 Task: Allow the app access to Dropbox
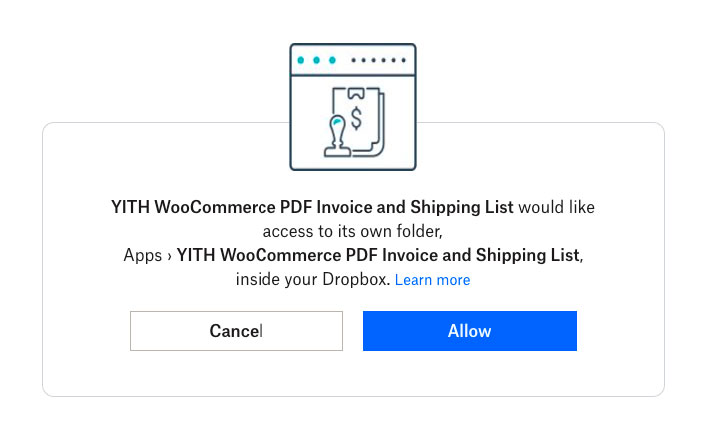(470, 331)
